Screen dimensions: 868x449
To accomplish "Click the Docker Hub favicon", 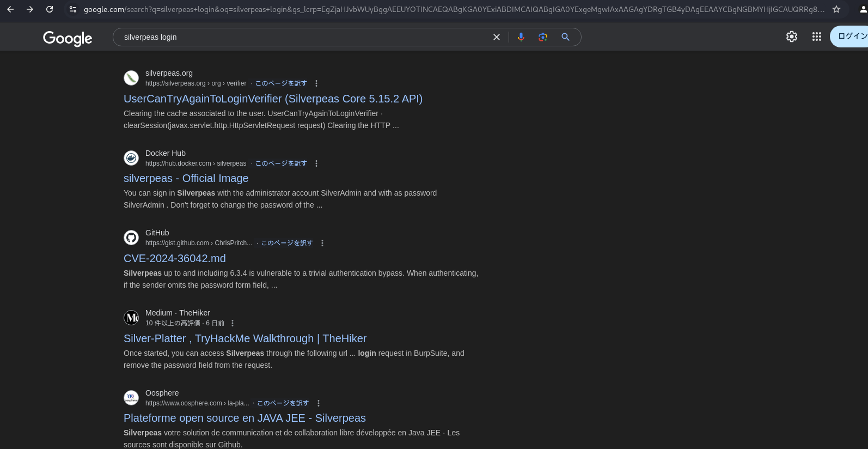I will (x=131, y=158).
